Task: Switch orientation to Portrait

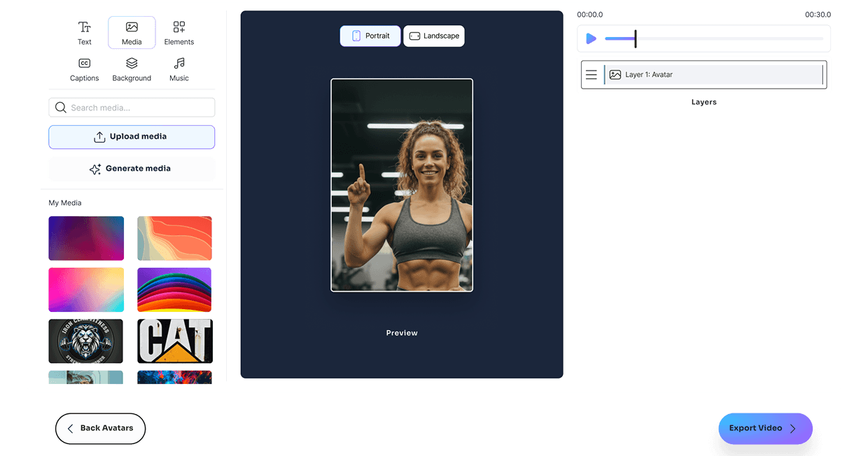Action: tap(370, 36)
